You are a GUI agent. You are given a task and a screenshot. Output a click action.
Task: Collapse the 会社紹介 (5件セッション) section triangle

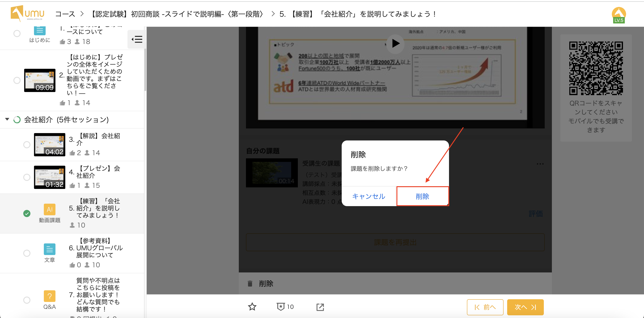(7, 119)
